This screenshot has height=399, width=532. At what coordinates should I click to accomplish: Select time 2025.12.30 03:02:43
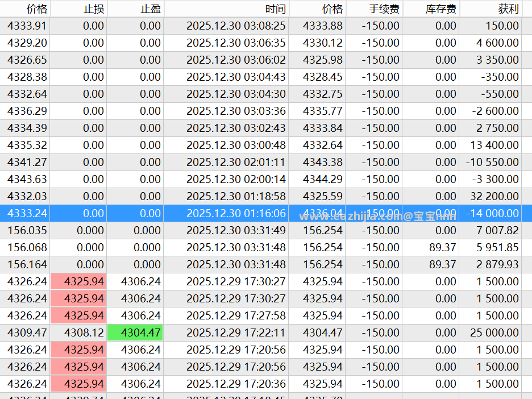pos(236,128)
